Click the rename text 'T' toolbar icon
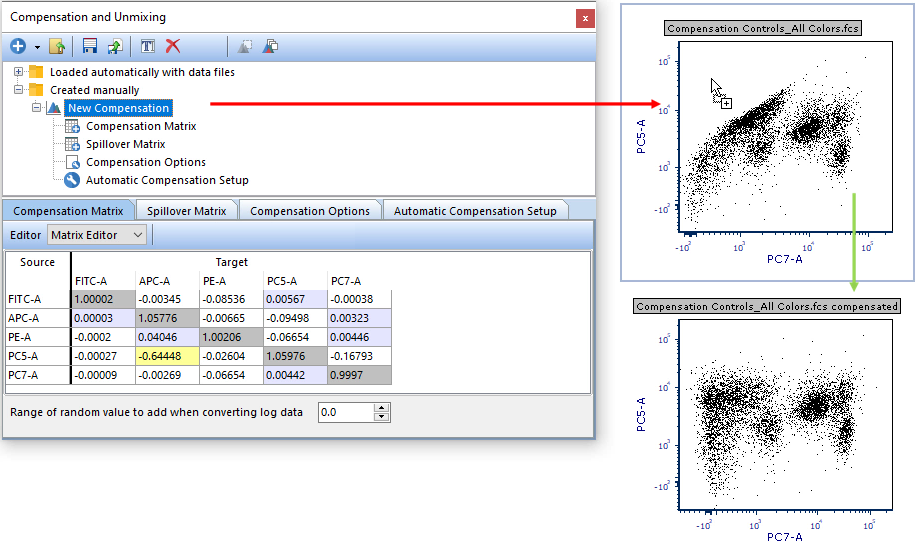 click(148, 46)
